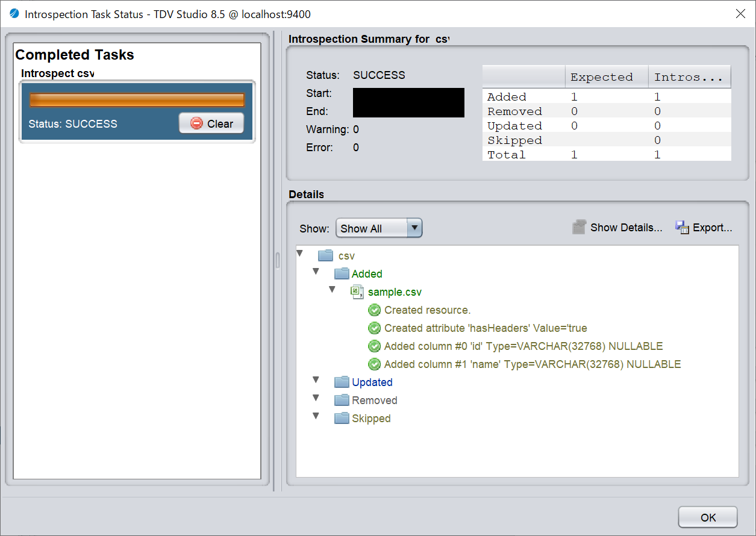756x536 pixels.
Task: Select the csv folder icon in tree
Action: [325, 255]
